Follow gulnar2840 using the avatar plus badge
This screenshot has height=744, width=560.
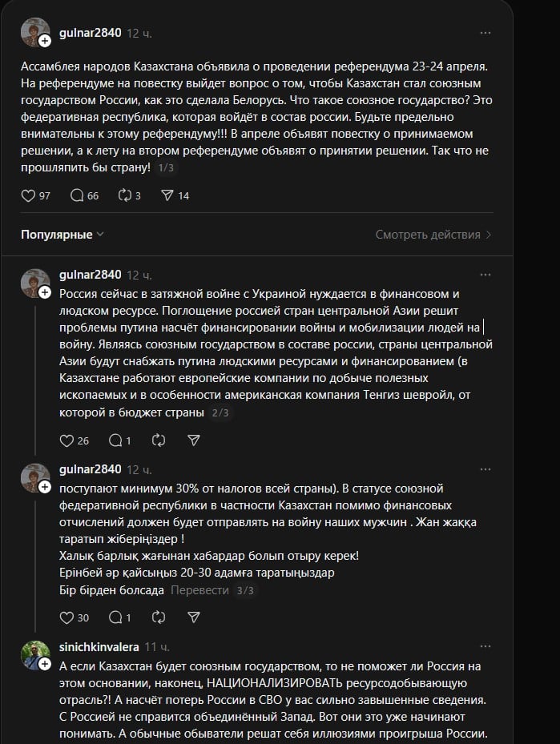[x=45, y=41]
